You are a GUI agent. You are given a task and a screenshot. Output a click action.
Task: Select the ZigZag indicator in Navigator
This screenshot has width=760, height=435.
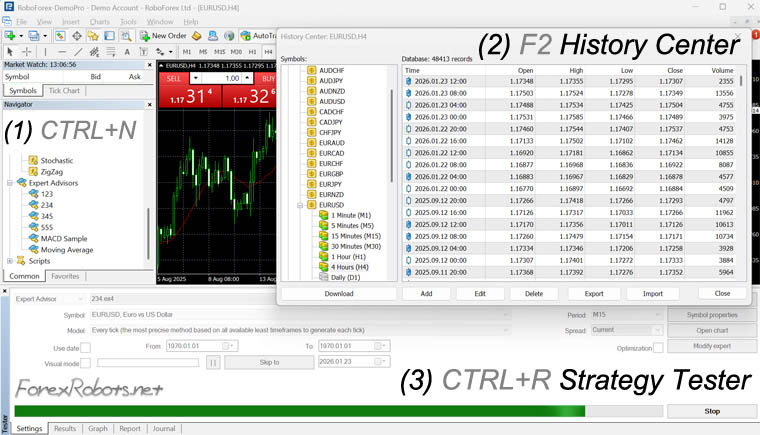(52, 172)
